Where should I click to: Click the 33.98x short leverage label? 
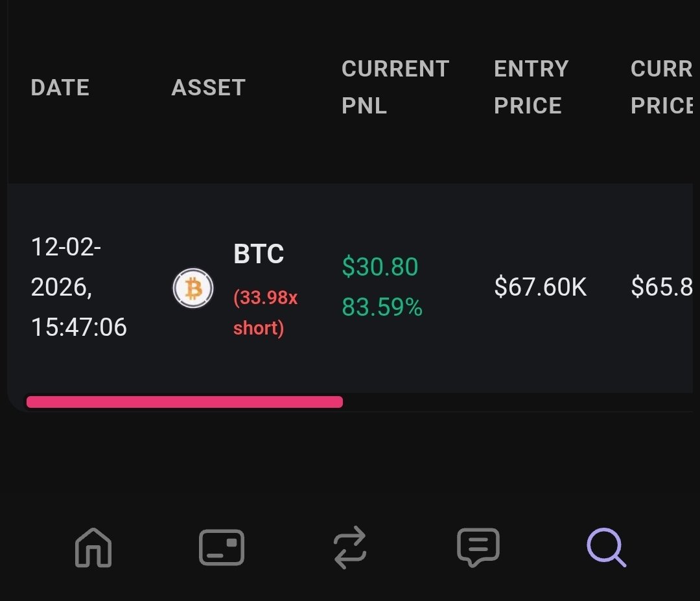pos(265,312)
